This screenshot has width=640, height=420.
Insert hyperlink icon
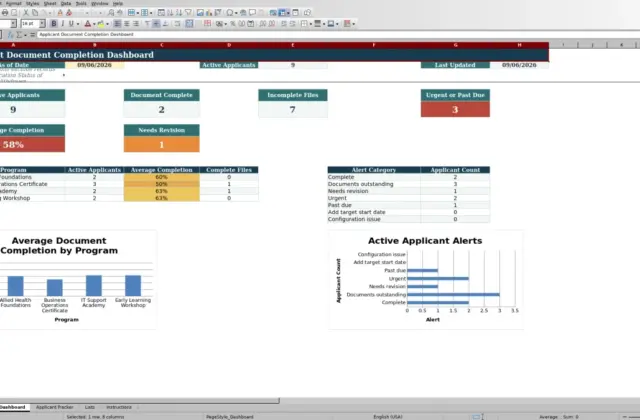click(x=243, y=13)
